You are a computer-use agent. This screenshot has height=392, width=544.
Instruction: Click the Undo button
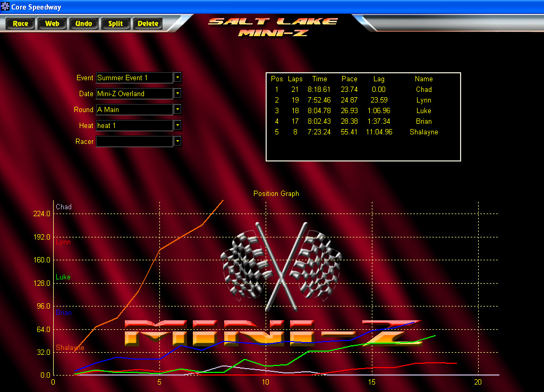point(83,23)
